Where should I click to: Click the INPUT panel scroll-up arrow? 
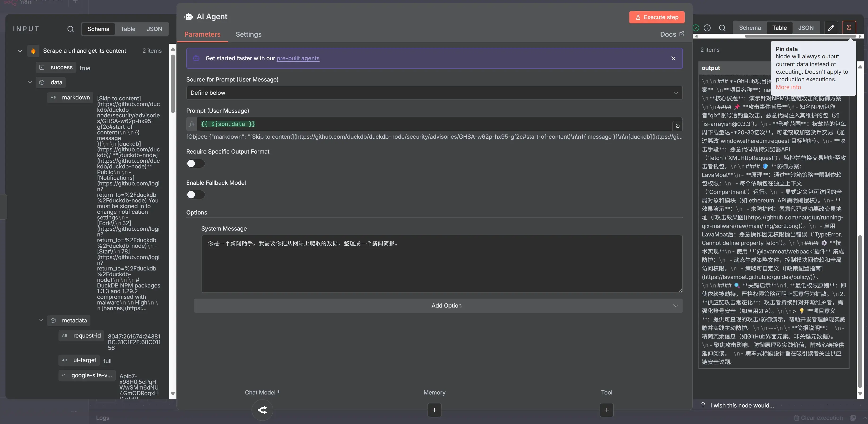click(173, 49)
